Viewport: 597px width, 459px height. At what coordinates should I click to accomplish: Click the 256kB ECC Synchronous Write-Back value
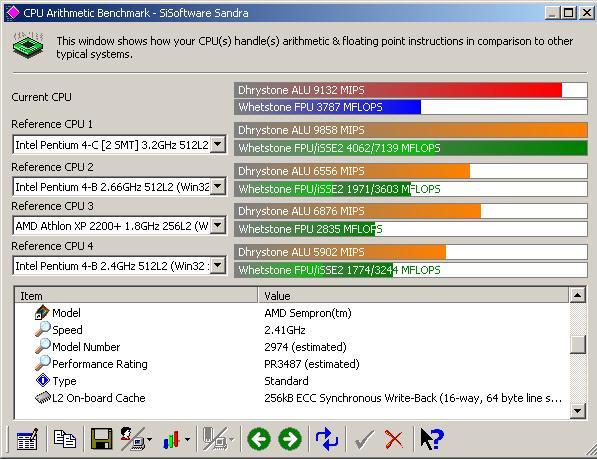413,398
